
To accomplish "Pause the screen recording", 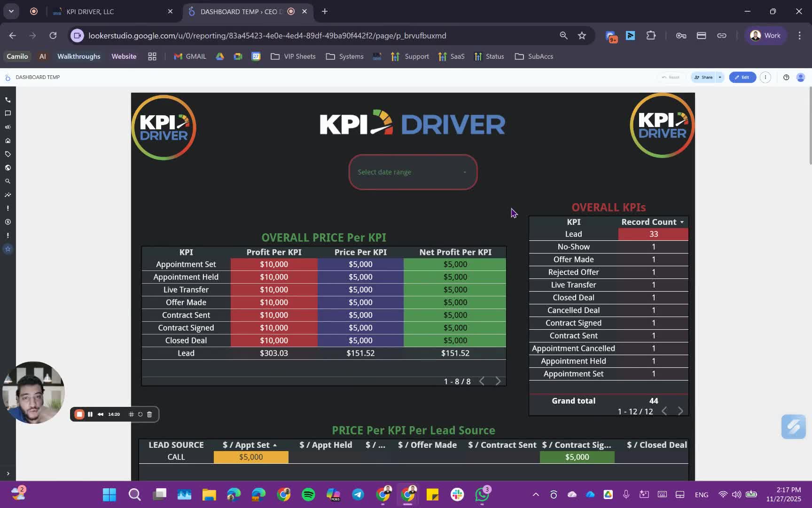I will (90, 414).
